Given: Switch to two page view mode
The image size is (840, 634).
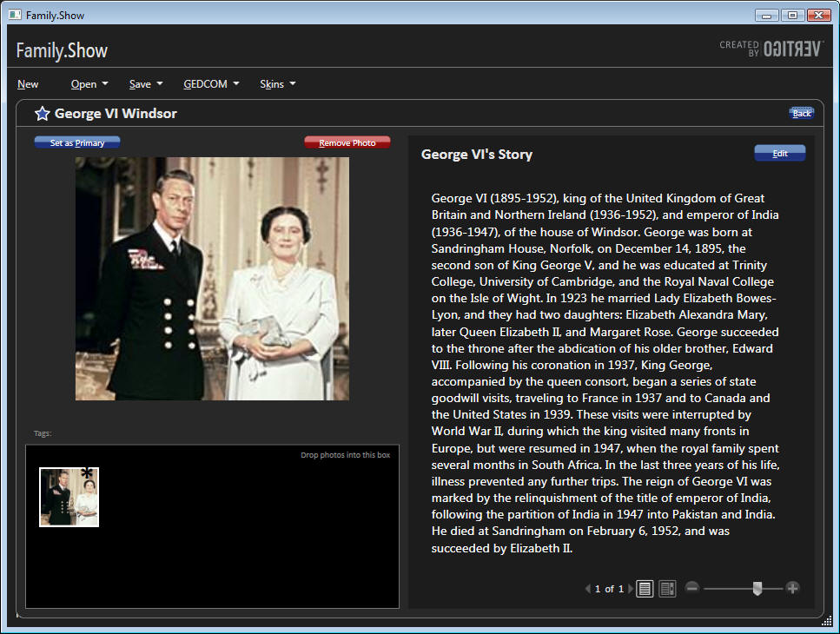Looking at the screenshot, I should point(667,589).
